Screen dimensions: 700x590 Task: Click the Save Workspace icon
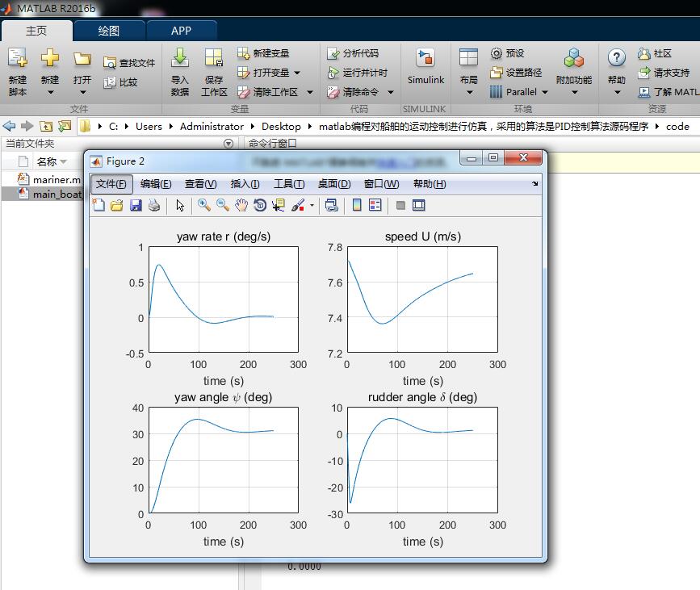(x=214, y=58)
